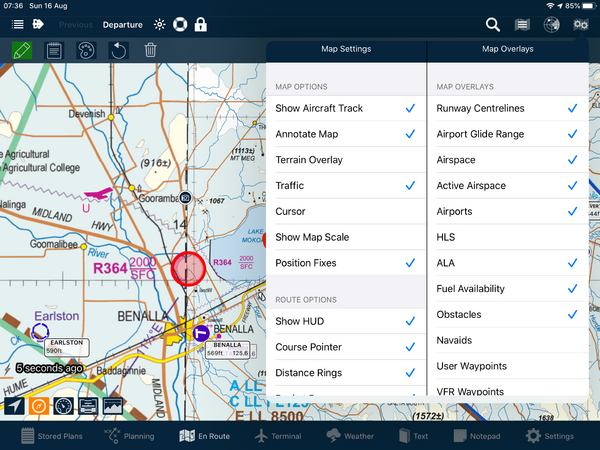Select the green pencil annotation tool
This screenshot has height=450, width=600.
click(21, 50)
